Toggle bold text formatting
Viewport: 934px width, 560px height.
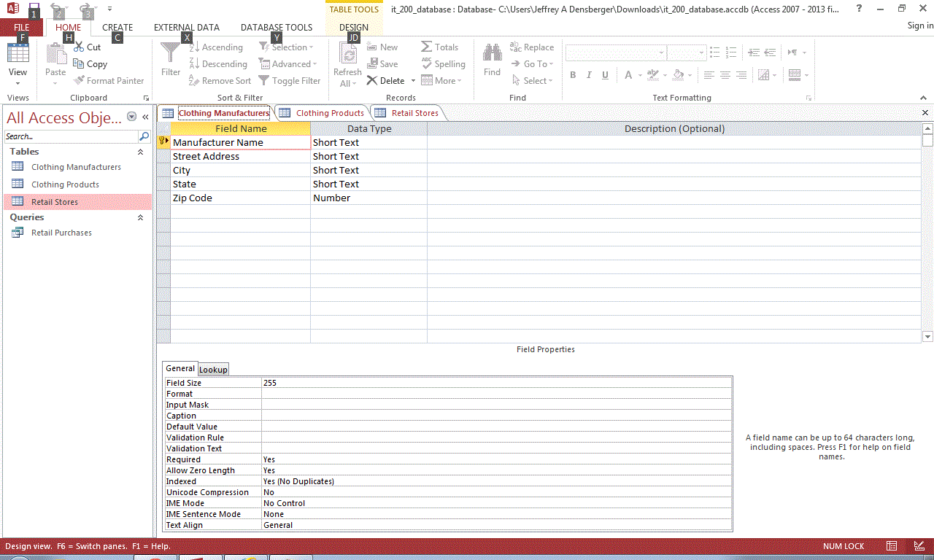pyautogui.click(x=573, y=74)
